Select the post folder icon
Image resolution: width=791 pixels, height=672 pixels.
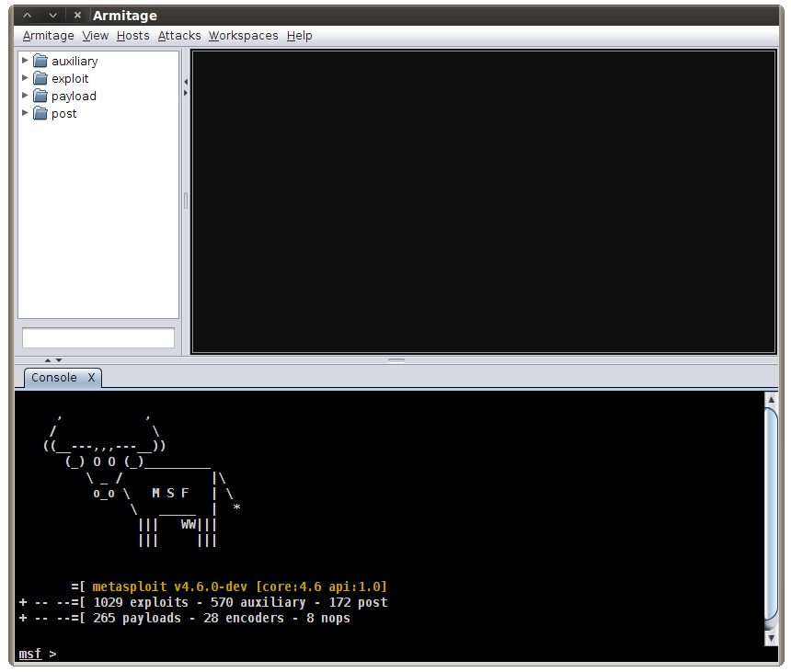tap(40, 114)
